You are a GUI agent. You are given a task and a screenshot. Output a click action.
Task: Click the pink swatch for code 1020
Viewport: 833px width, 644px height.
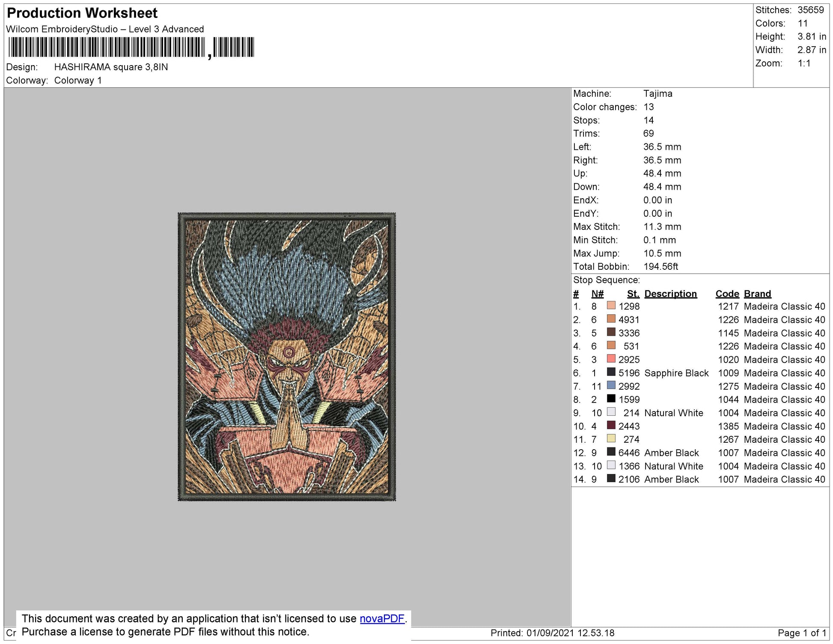point(611,359)
